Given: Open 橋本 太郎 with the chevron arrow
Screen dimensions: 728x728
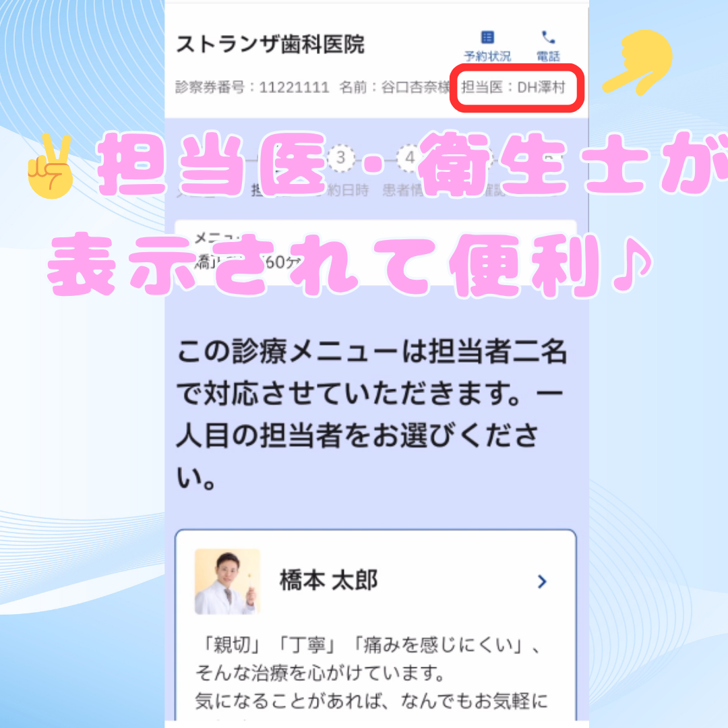Looking at the screenshot, I should click(542, 581).
